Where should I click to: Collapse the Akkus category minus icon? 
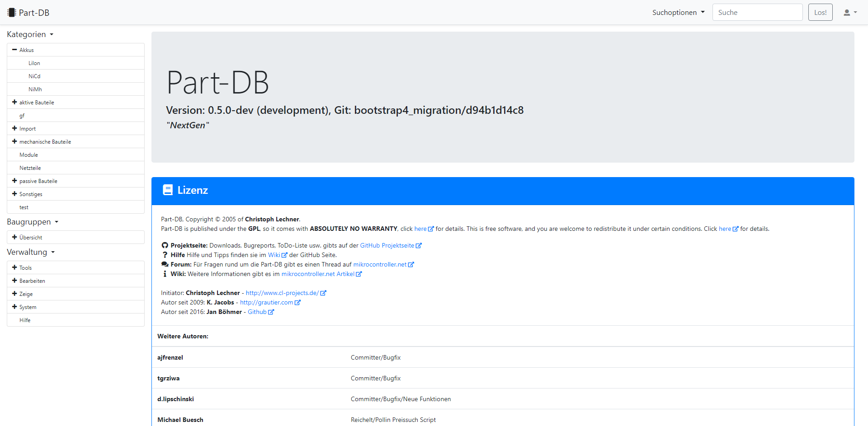pos(14,50)
